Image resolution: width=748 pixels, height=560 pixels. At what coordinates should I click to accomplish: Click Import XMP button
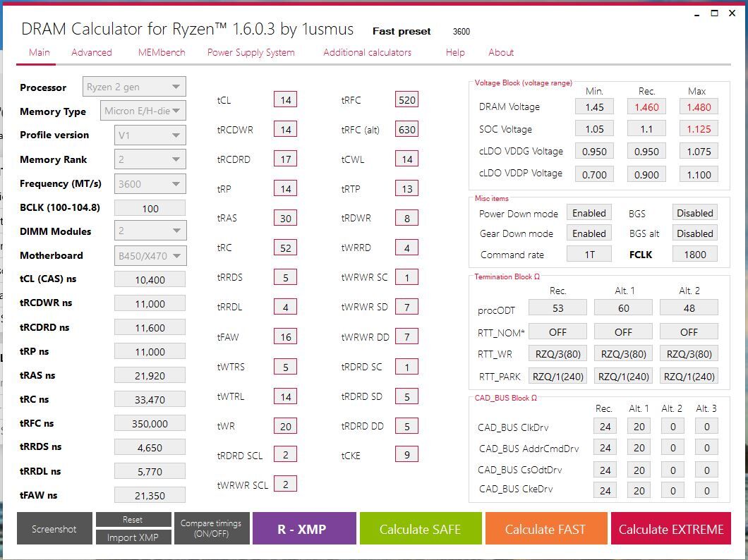pos(133,537)
